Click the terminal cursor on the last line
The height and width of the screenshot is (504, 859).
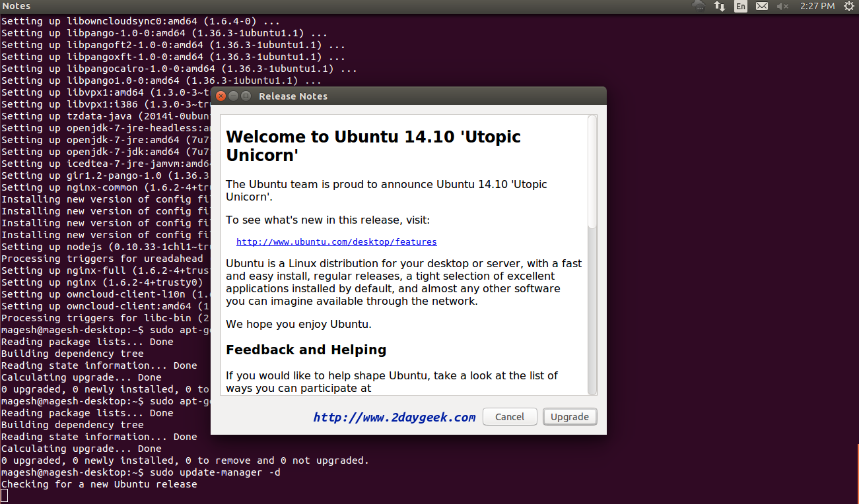[4, 495]
